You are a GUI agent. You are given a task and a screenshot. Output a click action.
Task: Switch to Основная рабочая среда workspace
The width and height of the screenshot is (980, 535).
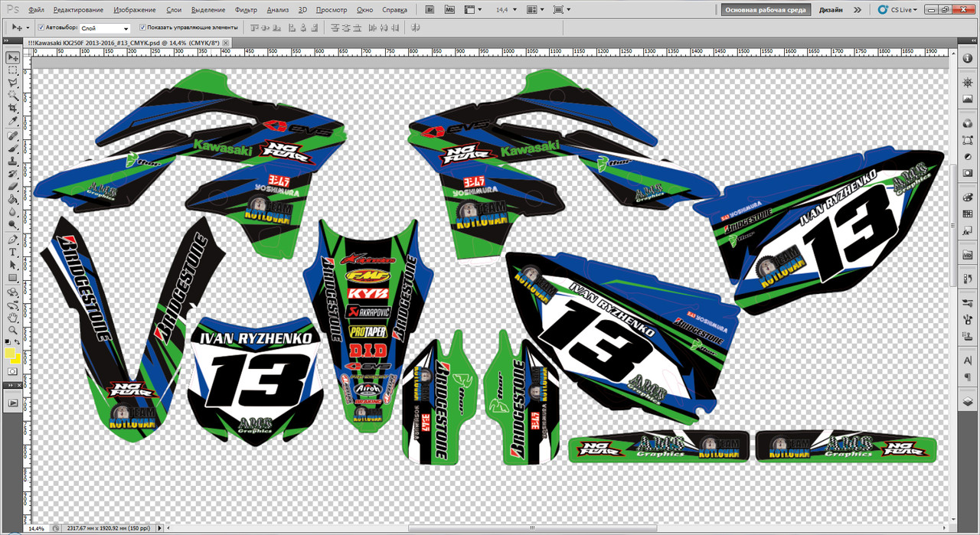point(764,10)
